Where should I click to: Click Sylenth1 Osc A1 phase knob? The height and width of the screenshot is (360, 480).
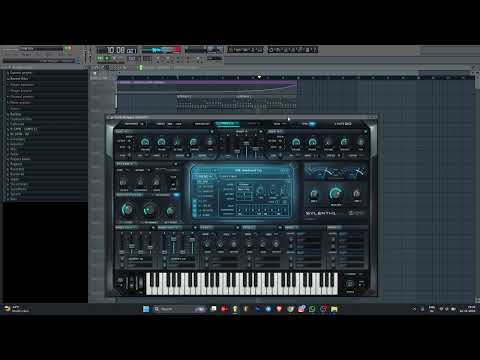(161, 143)
